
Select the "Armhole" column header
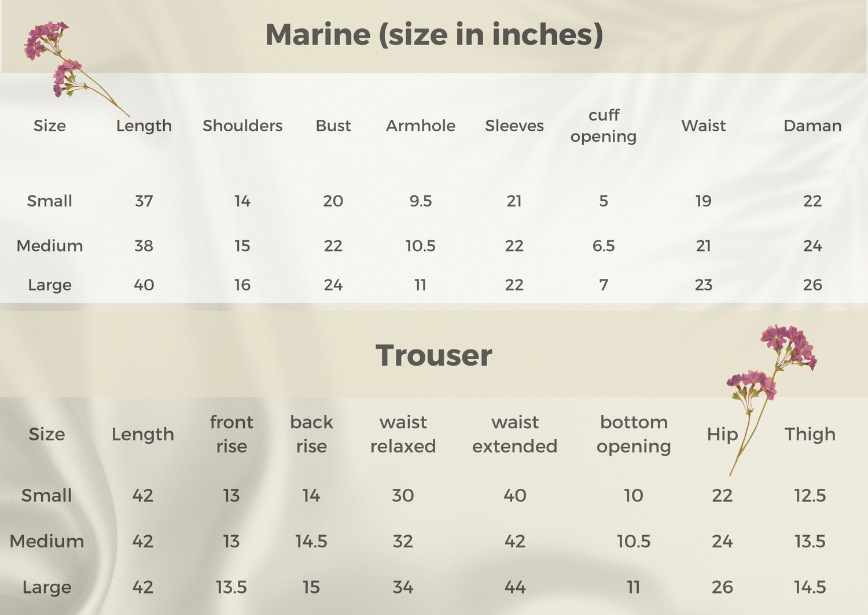point(421,126)
